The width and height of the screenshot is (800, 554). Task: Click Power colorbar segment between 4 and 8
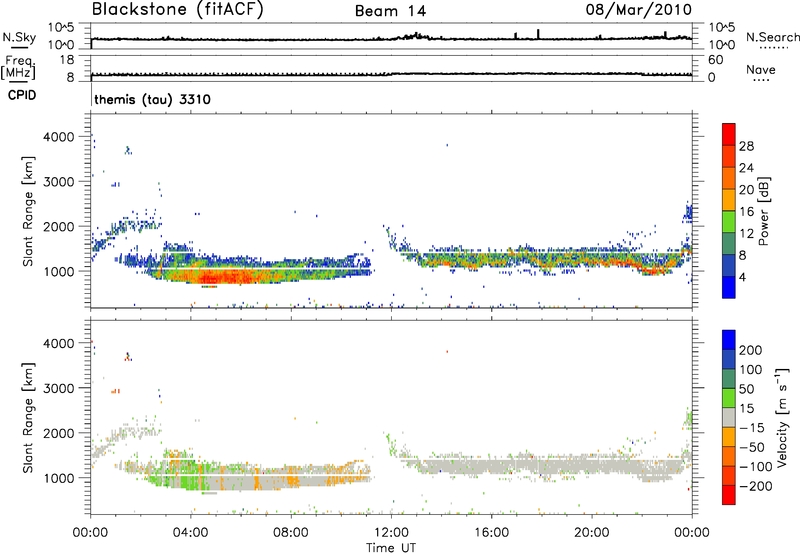pyautogui.click(x=729, y=265)
